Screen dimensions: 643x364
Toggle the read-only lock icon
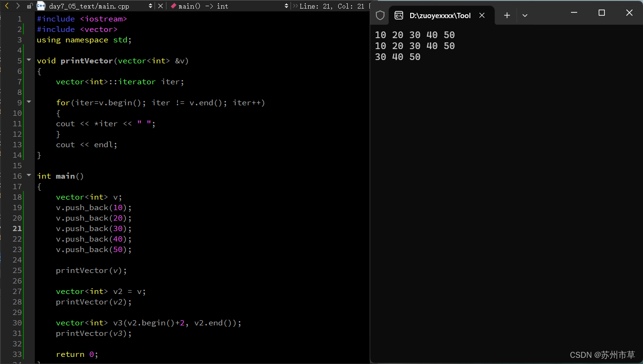[x=30, y=6]
